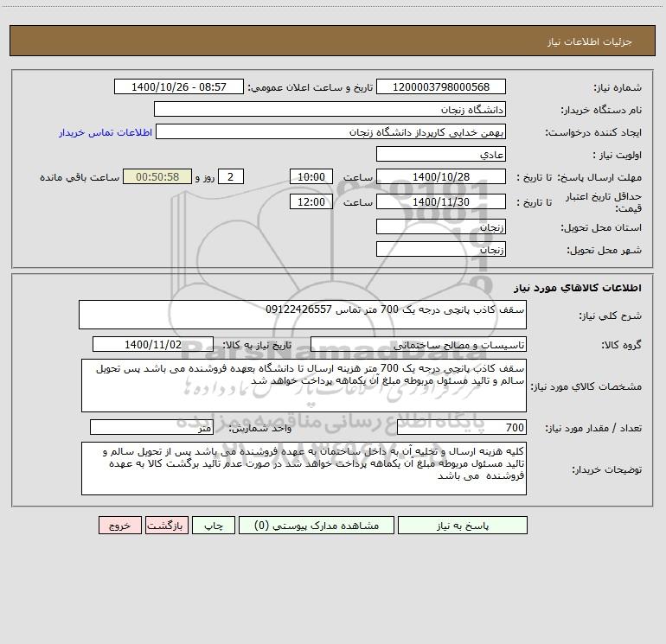Click the label ایجاد کننده درخواست
666x644 pixels.
[x=593, y=132]
